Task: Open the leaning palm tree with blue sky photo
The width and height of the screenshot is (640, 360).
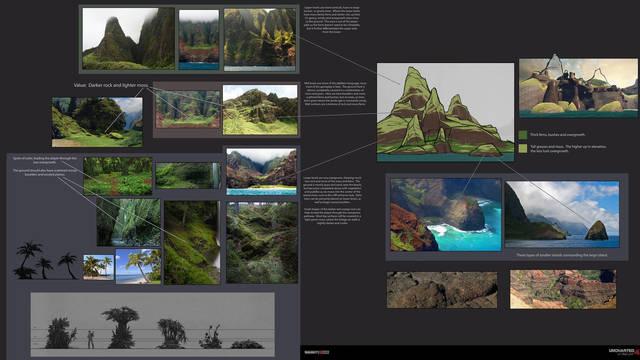Action: pyautogui.click(x=138, y=266)
